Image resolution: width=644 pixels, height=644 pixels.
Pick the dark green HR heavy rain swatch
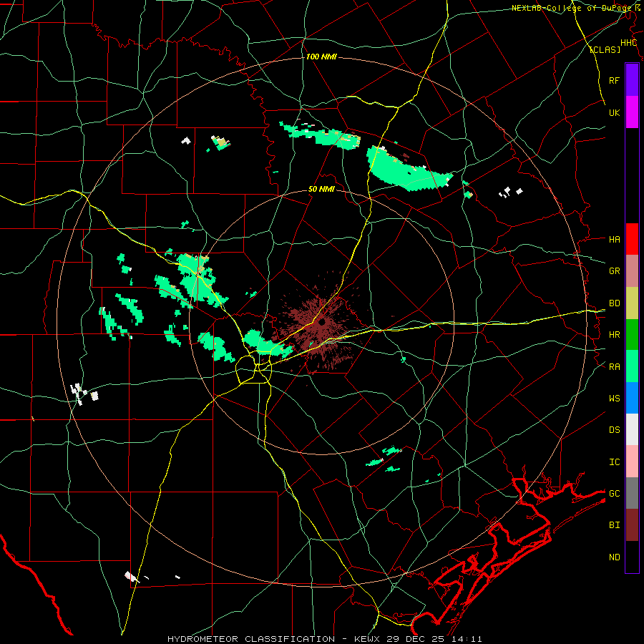click(x=632, y=334)
